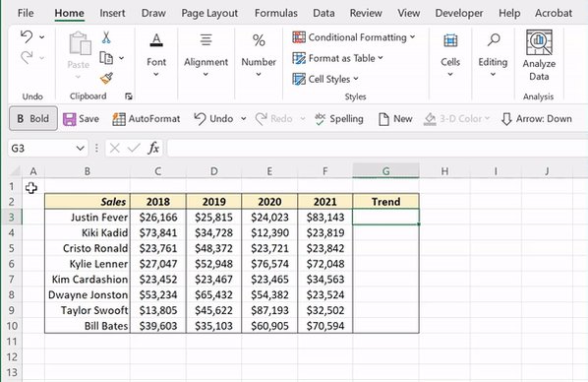Run the Spelling check
The height and width of the screenshot is (382, 588).
tap(339, 119)
